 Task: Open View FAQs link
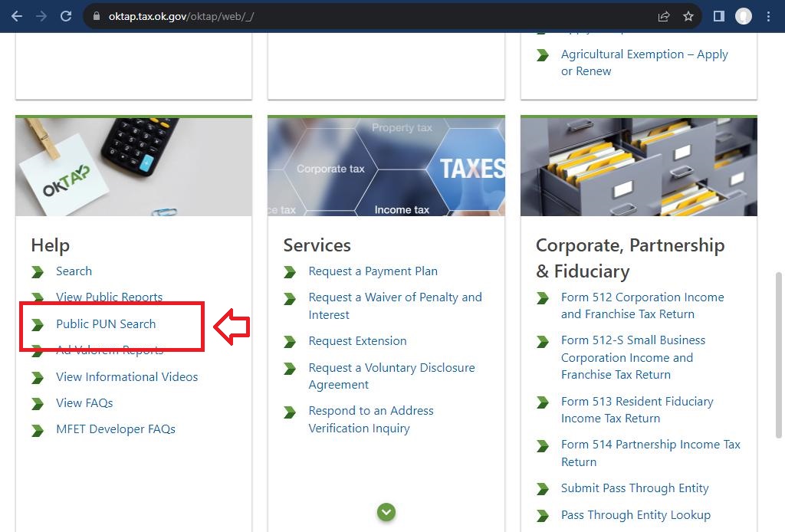coord(84,403)
